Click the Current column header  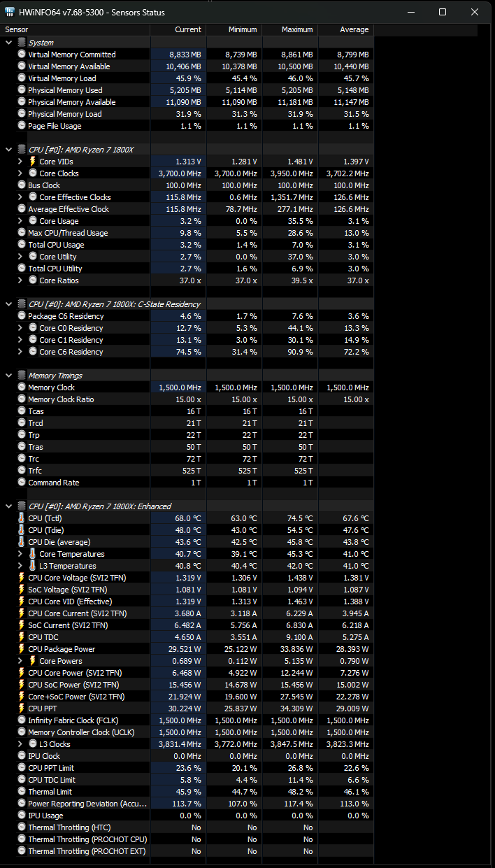(178, 30)
